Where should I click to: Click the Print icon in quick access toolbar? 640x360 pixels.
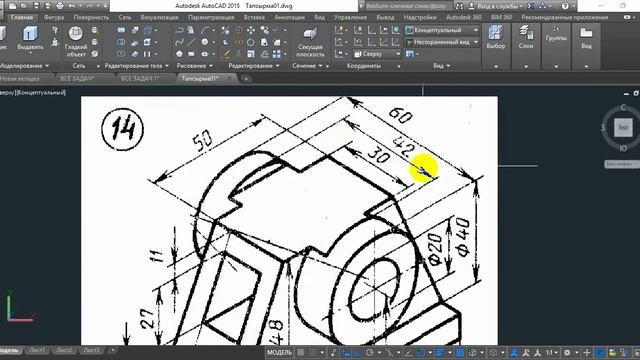(60, 6)
